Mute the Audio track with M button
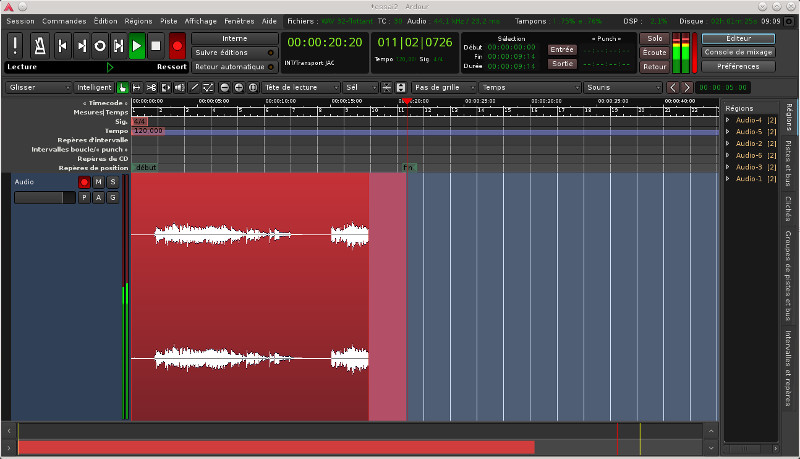800x459 pixels. pyautogui.click(x=99, y=182)
